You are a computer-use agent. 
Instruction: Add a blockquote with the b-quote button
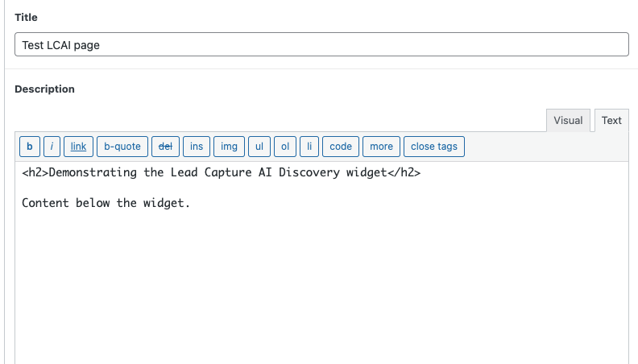pyautogui.click(x=122, y=147)
